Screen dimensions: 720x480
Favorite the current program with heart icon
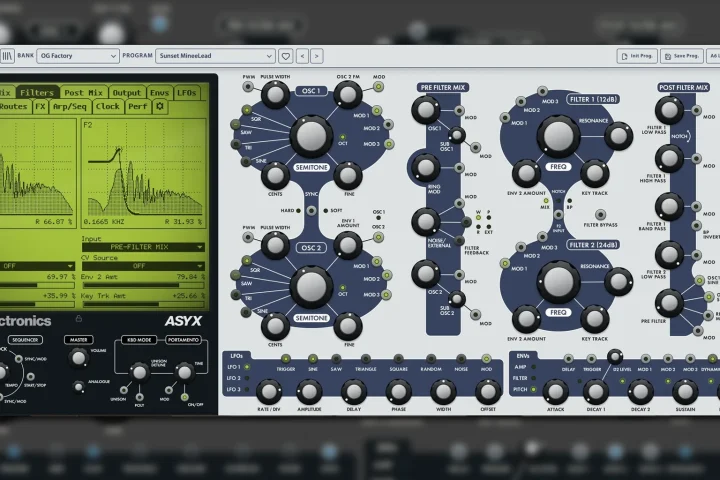[x=286, y=56]
